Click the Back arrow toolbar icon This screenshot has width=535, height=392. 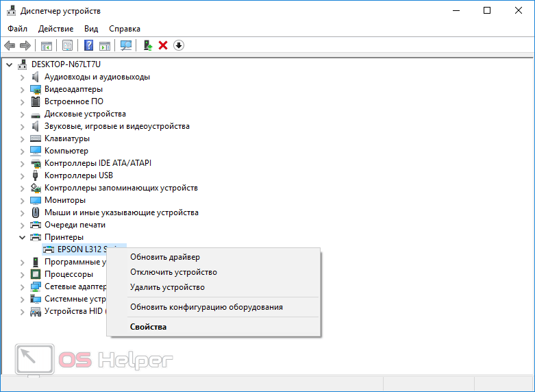[9, 45]
